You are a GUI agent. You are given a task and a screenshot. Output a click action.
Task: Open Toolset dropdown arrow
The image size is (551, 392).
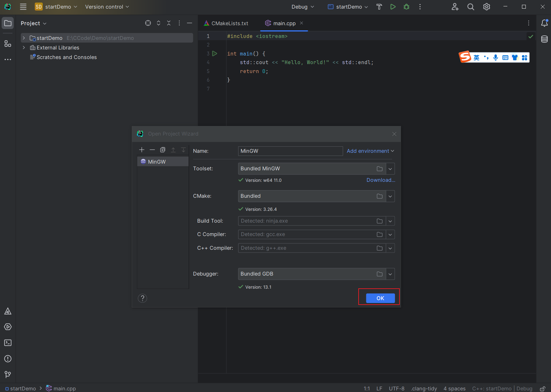pyautogui.click(x=390, y=169)
